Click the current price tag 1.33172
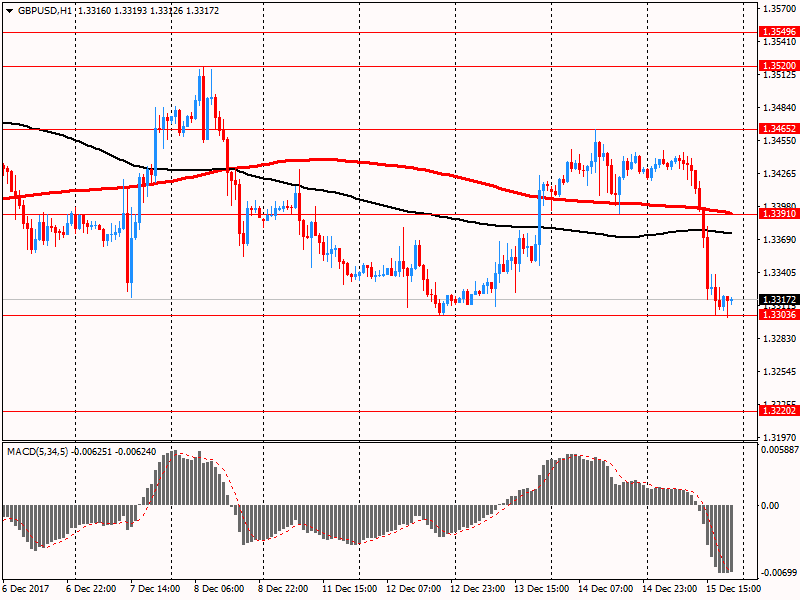 point(779,299)
